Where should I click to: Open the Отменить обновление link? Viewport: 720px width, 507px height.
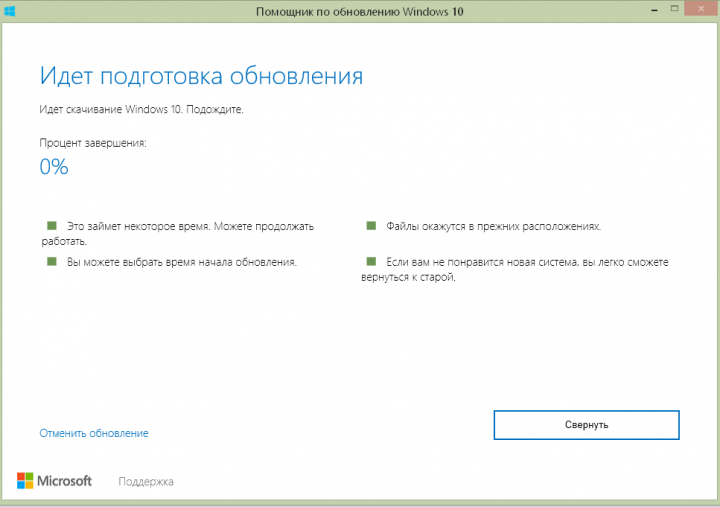tap(94, 433)
